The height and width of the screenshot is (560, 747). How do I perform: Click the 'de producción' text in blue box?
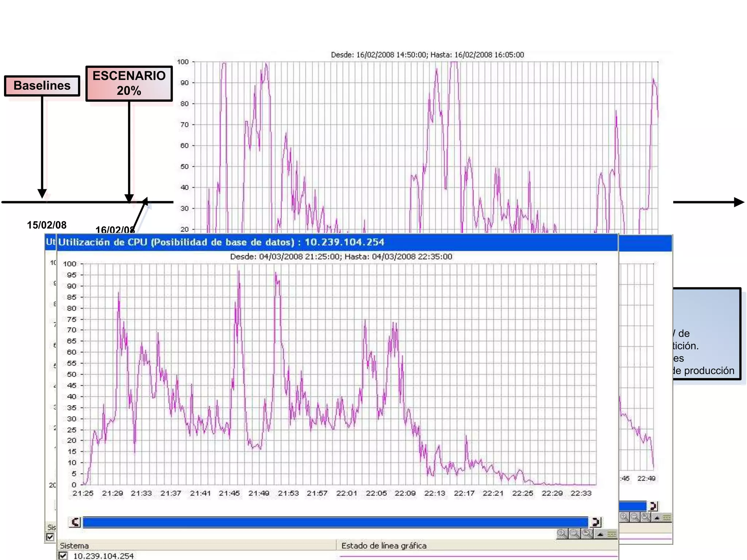704,371
